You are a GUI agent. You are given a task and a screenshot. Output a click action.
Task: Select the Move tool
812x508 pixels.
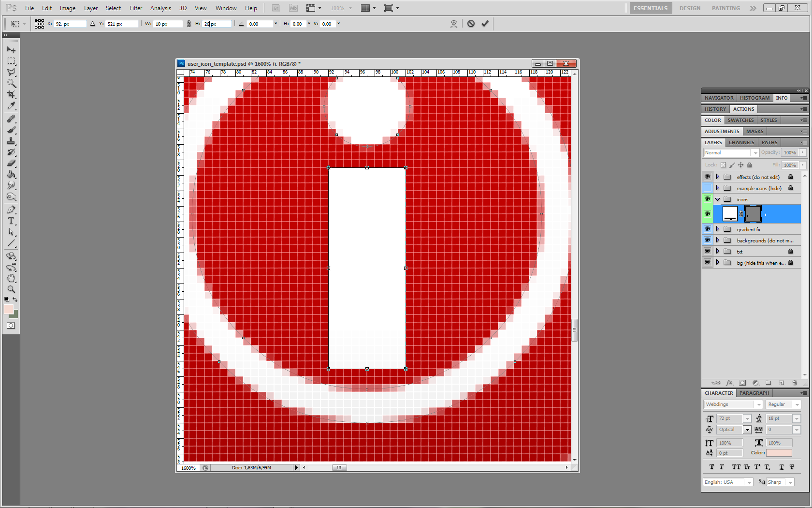(11, 50)
